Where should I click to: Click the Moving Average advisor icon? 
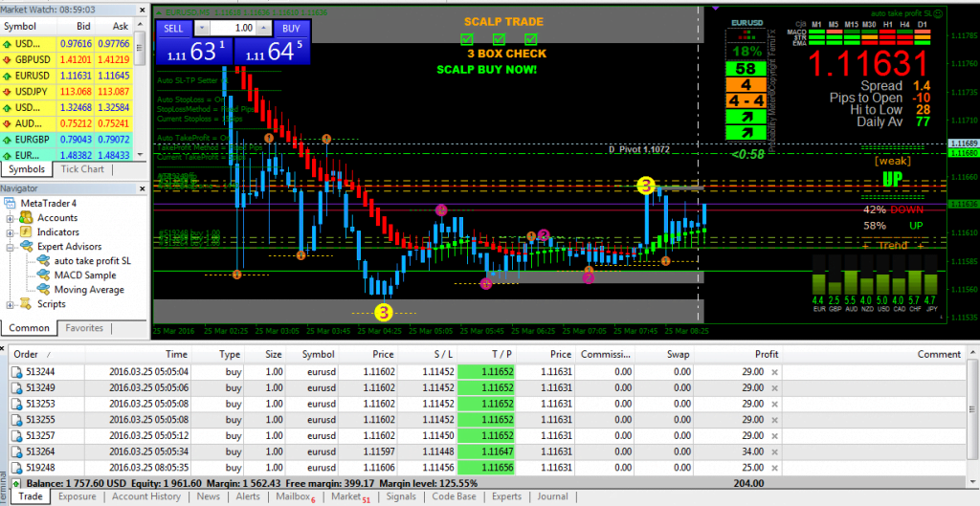coord(42,289)
